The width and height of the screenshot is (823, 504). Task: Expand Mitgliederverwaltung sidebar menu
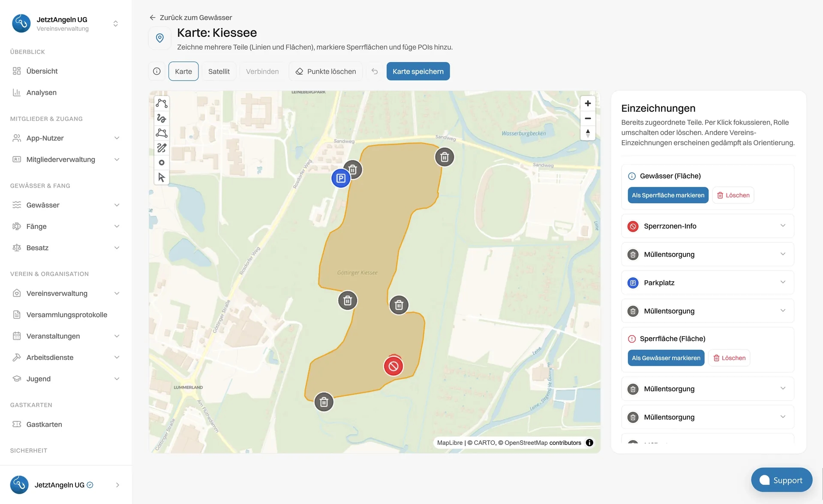pyautogui.click(x=66, y=159)
